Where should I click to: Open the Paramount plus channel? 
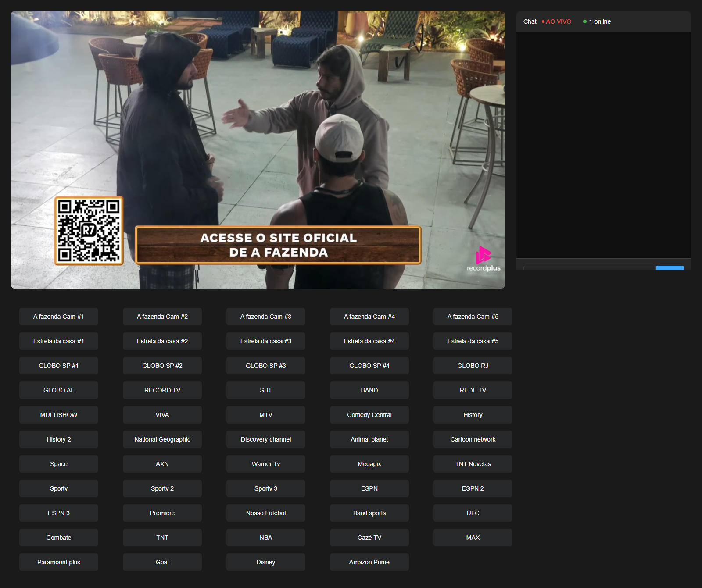(x=58, y=562)
